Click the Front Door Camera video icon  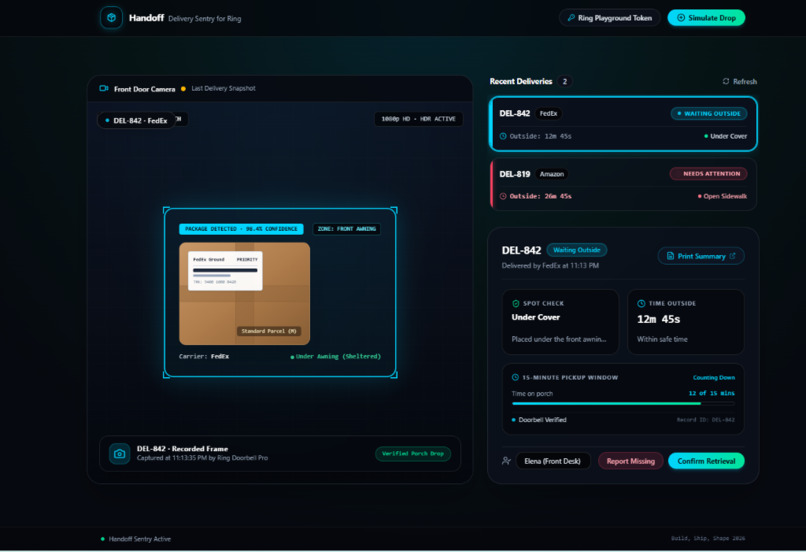coord(104,88)
